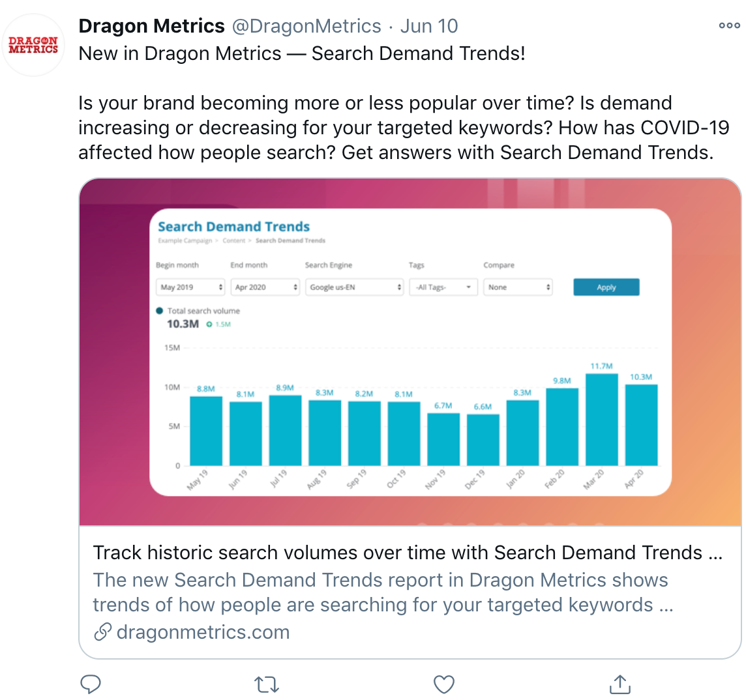746x700 pixels.
Task: Open the Compare dropdown set to None
Action: tap(518, 287)
